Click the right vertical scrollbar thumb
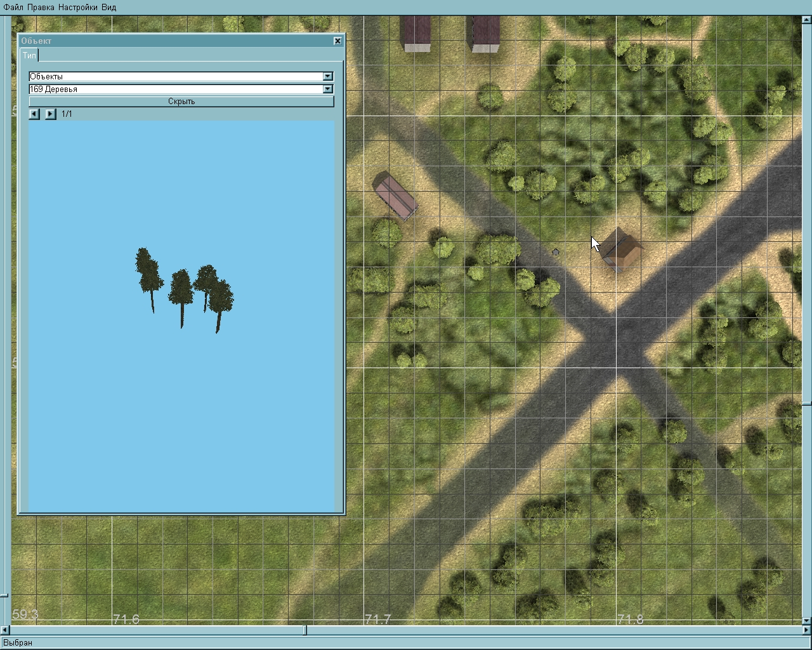 [806, 404]
